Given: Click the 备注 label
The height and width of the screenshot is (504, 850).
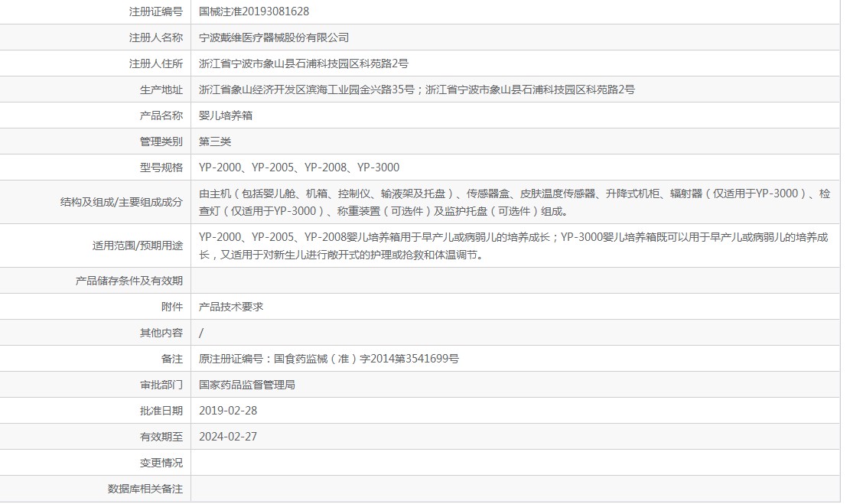Looking at the screenshot, I should [x=172, y=359].
